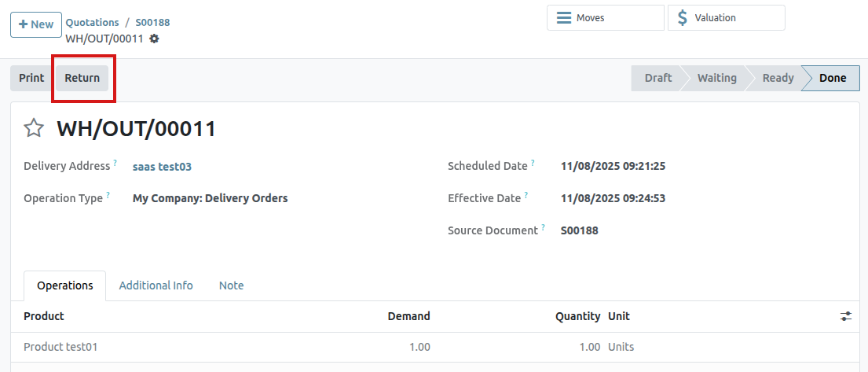Click the Effective Date help question mark
Viewport: 868px width, 372px height.
(526, 196)
